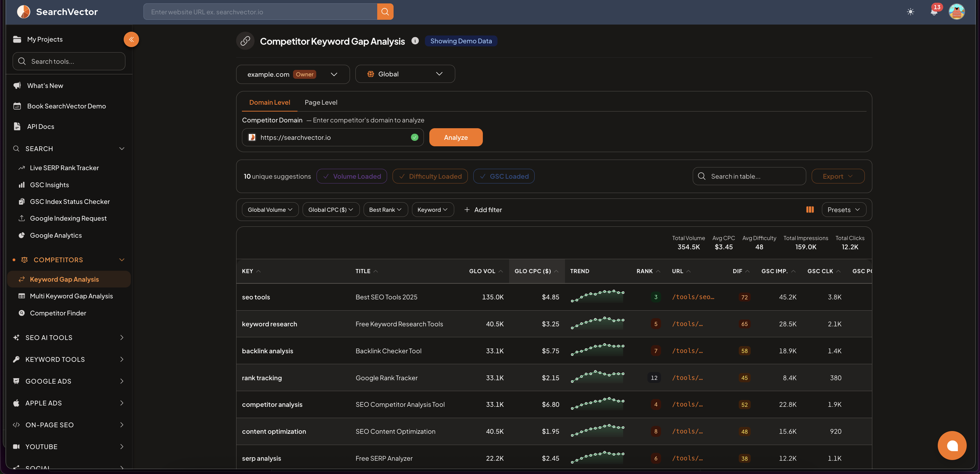This screenshot has width=980, height=474.
Task: Collapse sidebar with orange double-chevron button
Action: click(x=131, y=40)
